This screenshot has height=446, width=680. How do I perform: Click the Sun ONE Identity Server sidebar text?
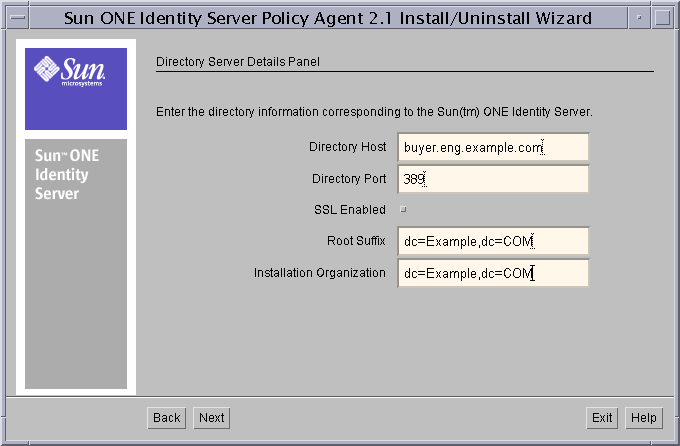pos(67,174)
